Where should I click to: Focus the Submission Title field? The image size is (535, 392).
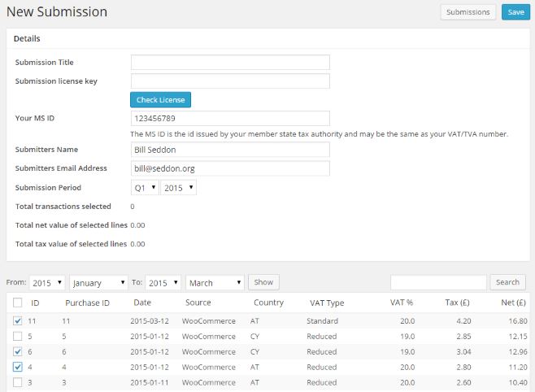(230, 63)
